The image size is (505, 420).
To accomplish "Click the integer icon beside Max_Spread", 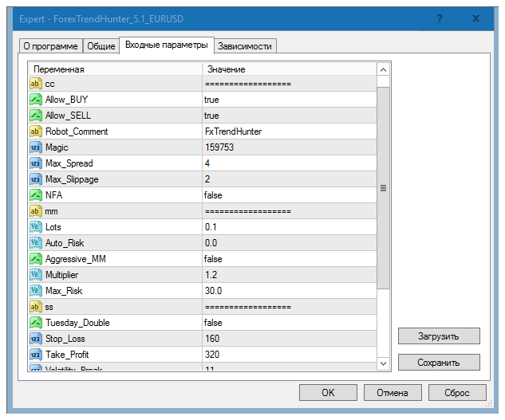I will [35, 163].
